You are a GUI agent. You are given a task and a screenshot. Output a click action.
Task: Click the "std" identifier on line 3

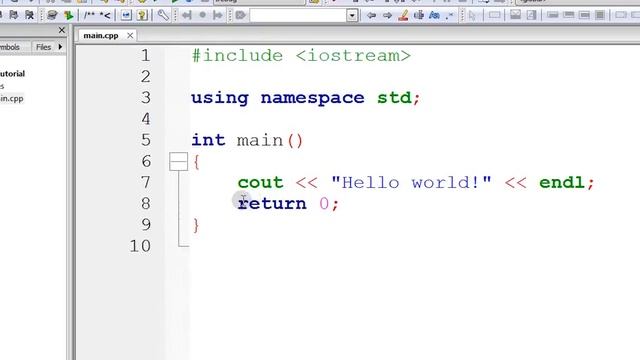(x=394, y=98)
